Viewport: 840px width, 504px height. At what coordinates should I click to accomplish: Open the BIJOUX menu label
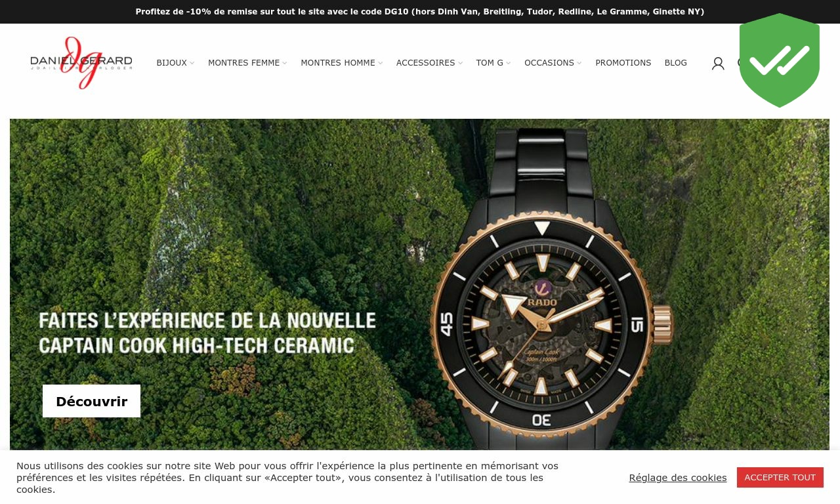(x=171, y=63)
